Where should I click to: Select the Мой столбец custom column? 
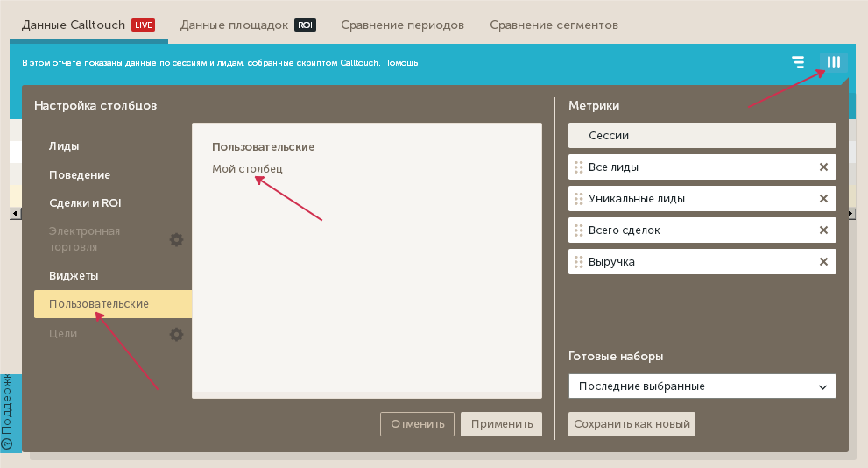247,168
